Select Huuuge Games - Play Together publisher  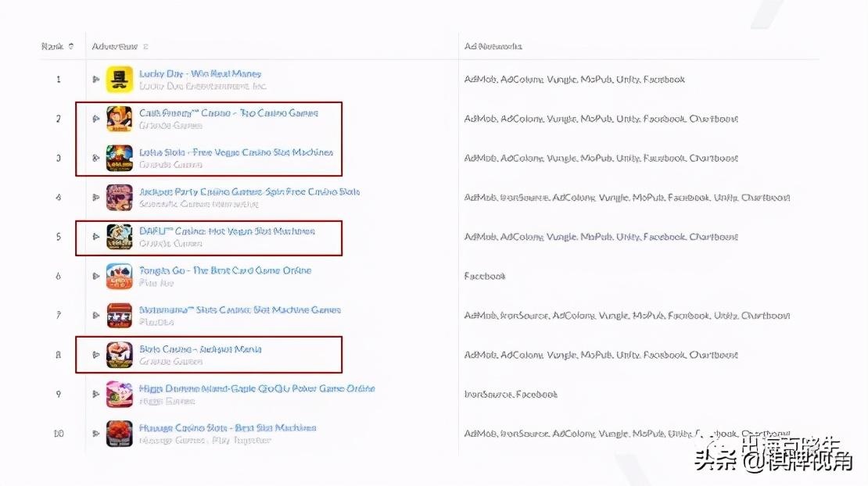pyautogui.click(x=205, y=441)
